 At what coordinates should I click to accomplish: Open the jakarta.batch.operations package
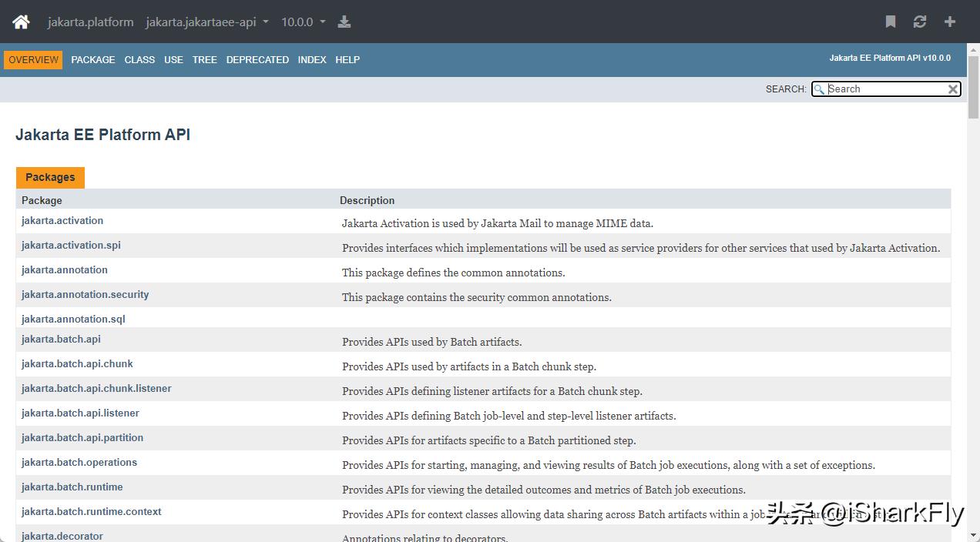(79, 462)
